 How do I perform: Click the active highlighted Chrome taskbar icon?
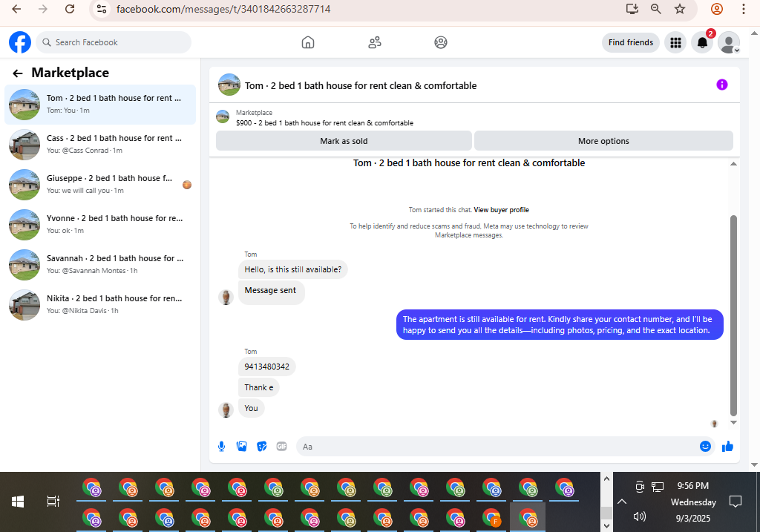(528, 517)
